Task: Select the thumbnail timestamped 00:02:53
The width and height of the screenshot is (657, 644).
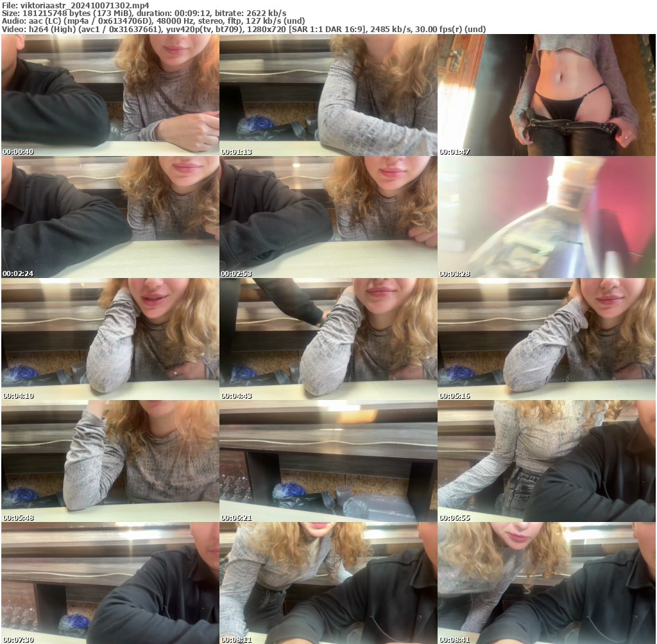Action: [x=328, y=217]
